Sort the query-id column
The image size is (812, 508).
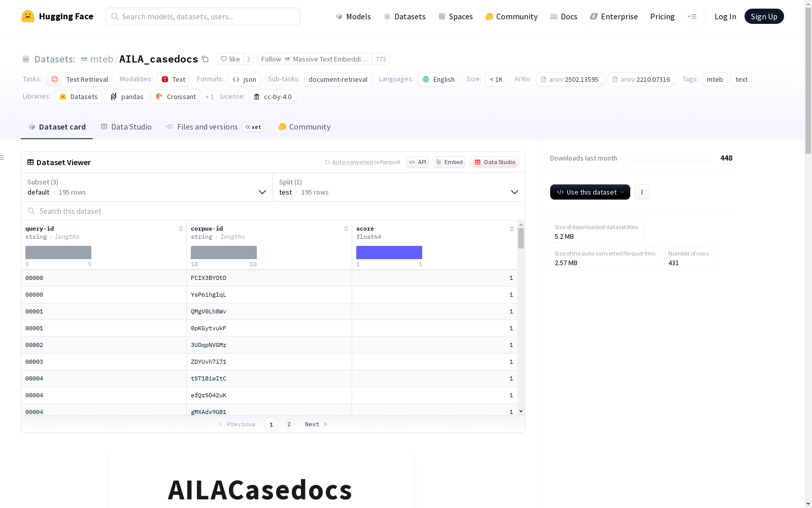181,229
